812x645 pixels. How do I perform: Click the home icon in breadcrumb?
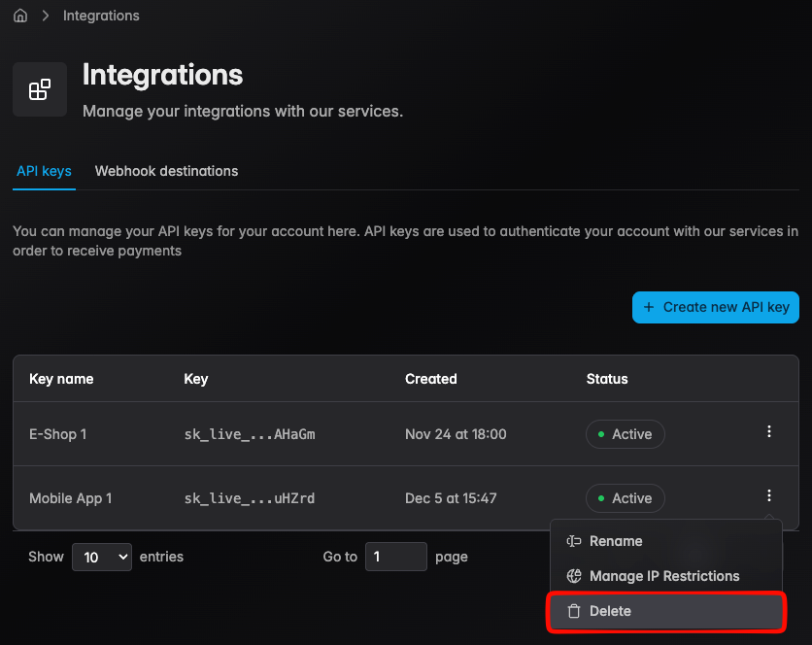20,16
